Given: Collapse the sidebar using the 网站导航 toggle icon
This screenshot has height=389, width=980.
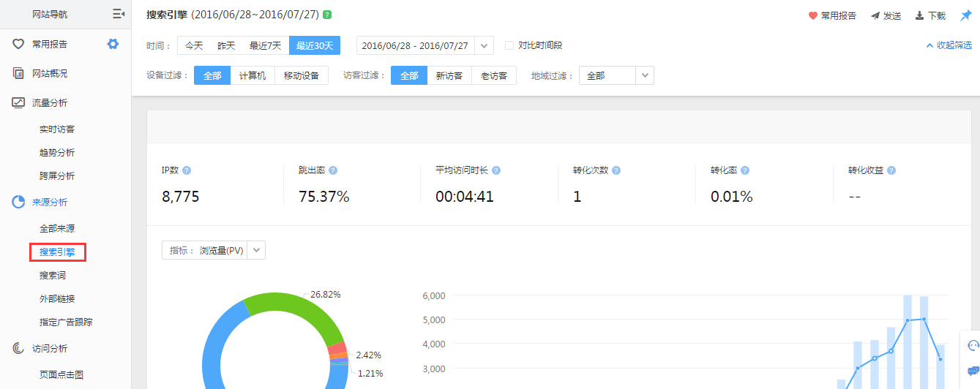Looking at the screenshot, I should (x=118, y=14).
